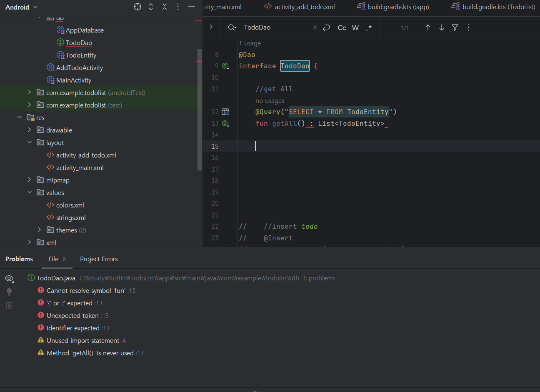Click the Problems panel title
Viewport: 540px width, 392px height.
[19, 259]
